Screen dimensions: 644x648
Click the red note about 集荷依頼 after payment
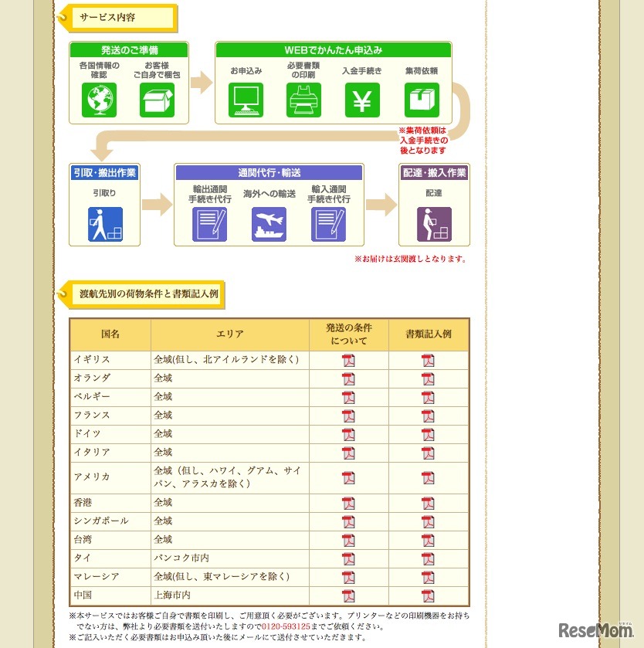click(x=423, y=141)
